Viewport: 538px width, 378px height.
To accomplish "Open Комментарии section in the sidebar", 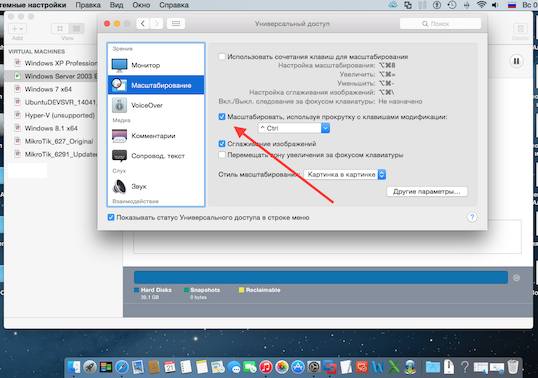I will coord(156,136).
